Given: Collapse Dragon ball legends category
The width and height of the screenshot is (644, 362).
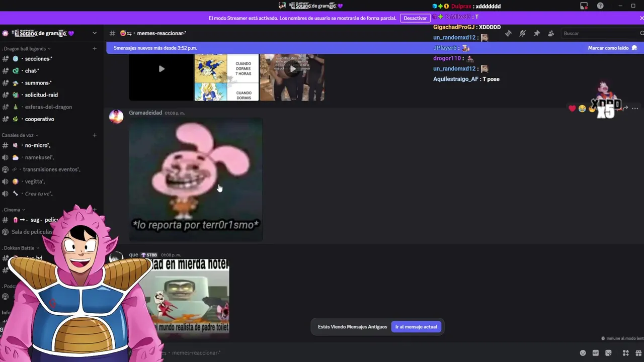Looking at the screenshot, I should point(26,49).
